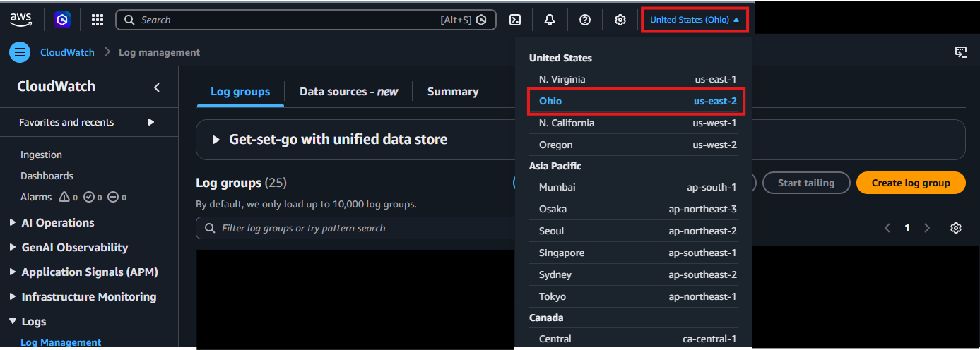Select Ohio us-east-2 region
The image size is (980, 350).
[x=634, y=101]
